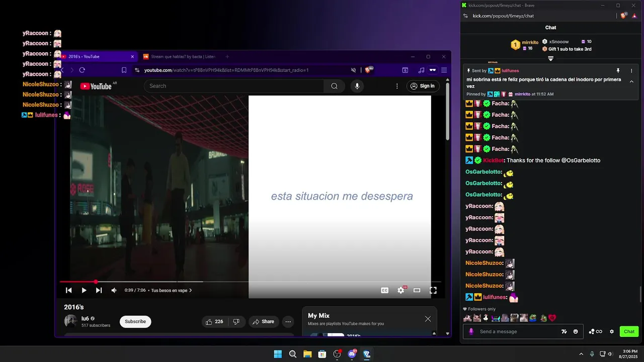The width and height of the screenshot is (644, 362).
Task: Enter fullscreen on the YouTube player
Action: 433,290
